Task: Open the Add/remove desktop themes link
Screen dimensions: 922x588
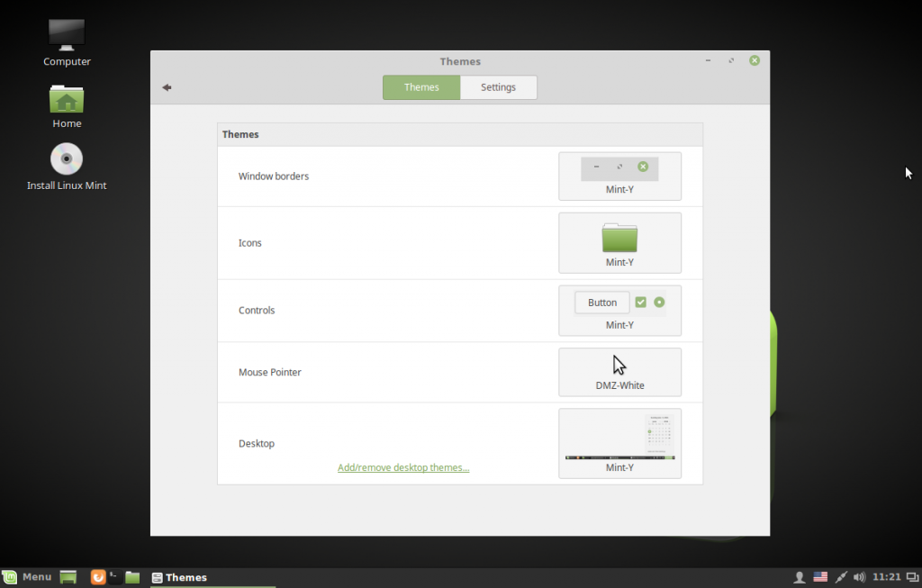Action: (403, 467)
